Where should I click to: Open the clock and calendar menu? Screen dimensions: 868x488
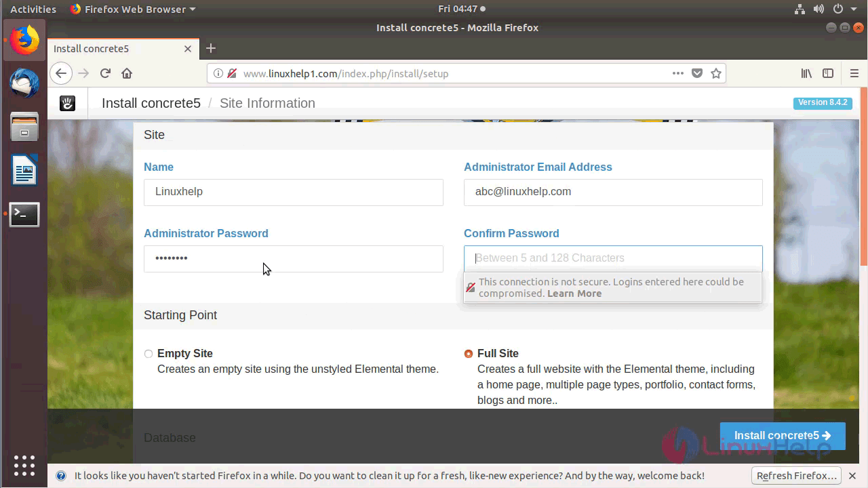(461, 9)
